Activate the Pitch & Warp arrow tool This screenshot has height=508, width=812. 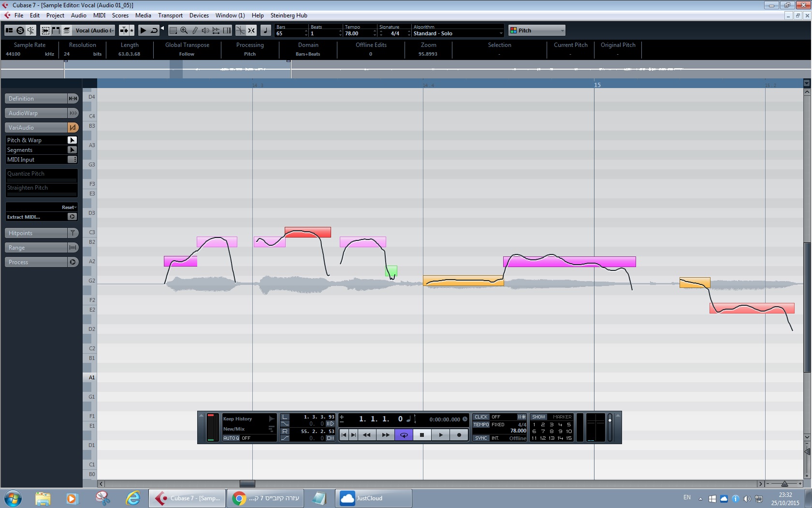click(x=72, y=140)
